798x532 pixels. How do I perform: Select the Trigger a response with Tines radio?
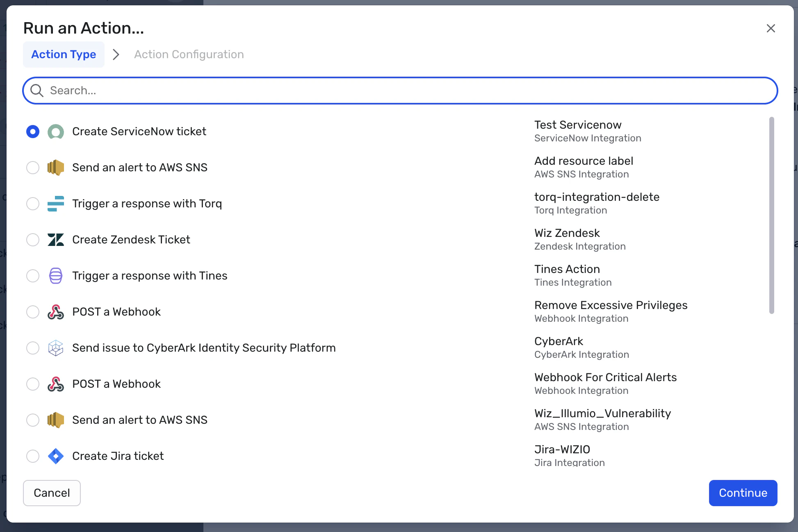pos(33,276)
